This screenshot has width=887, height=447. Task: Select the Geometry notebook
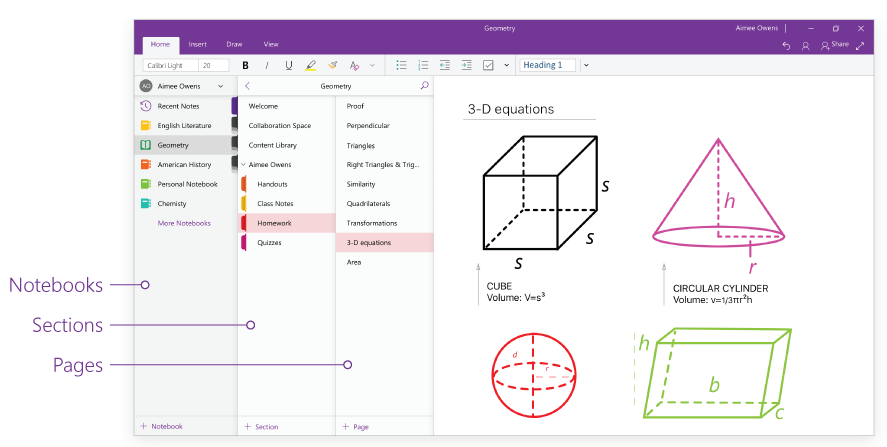tap(186, 145)
